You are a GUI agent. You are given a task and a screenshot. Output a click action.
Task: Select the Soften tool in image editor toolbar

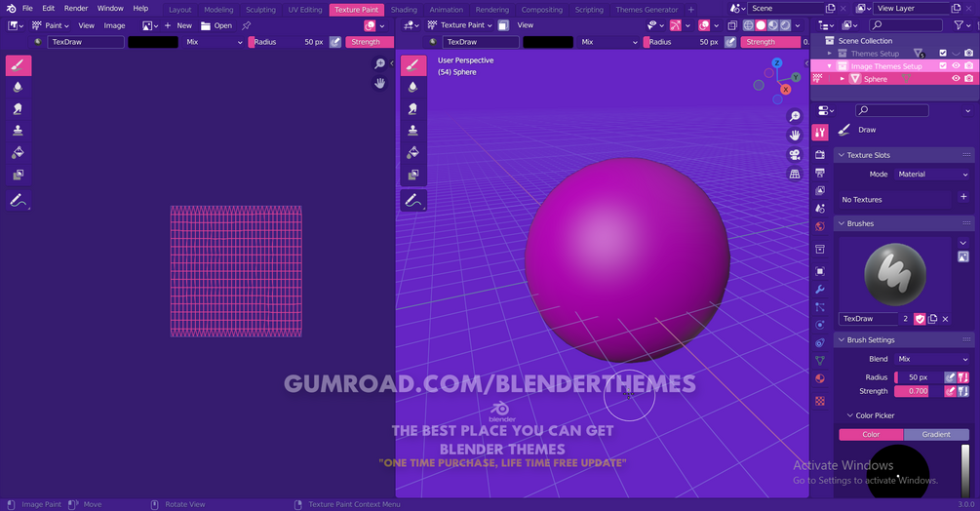click(19, 87)
